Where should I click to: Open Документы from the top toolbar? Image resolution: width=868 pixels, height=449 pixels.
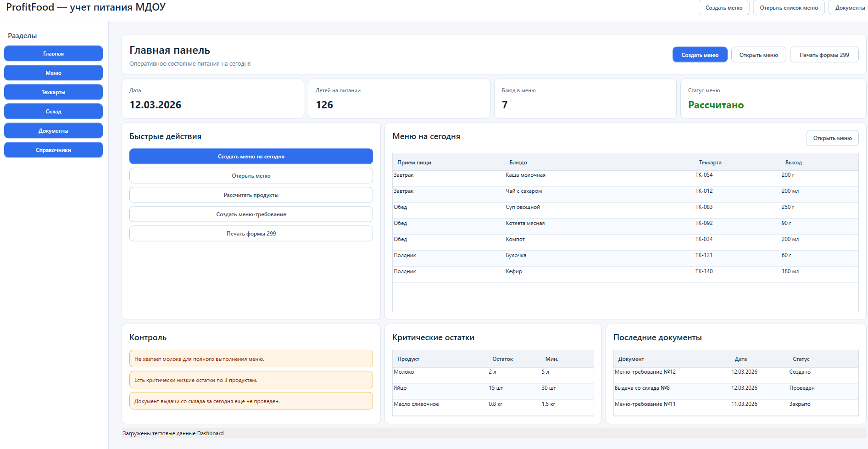point(849,8)
